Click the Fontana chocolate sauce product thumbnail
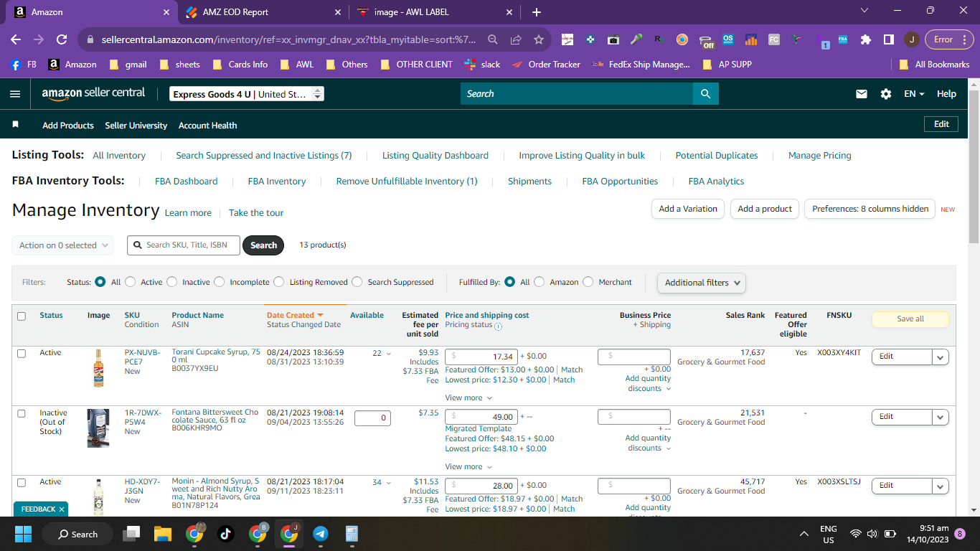The height and width of the screenshot is (551, 980). pyautogui.click(x=98, y=428)
